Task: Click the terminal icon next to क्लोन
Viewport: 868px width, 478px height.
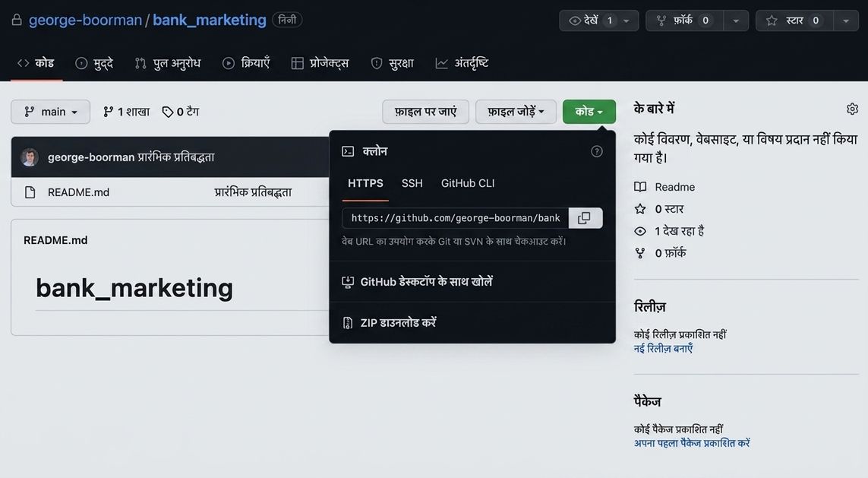Action: (348, 151)
